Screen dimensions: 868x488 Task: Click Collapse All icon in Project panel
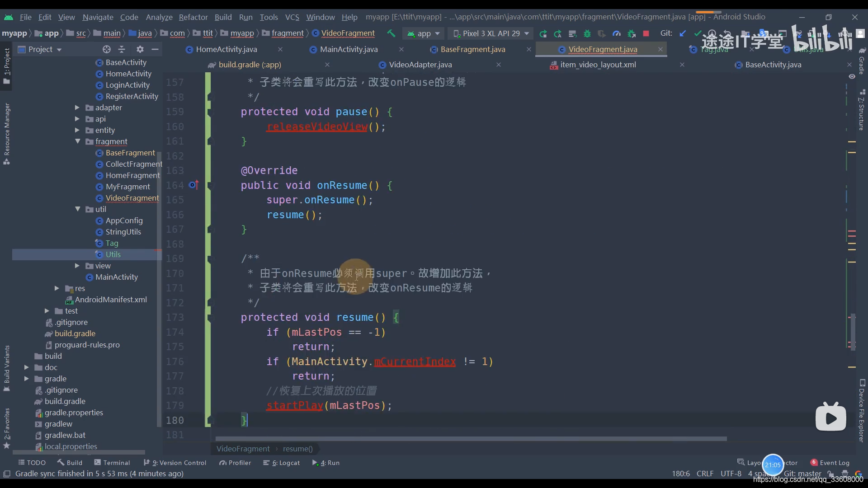[122, 49]
